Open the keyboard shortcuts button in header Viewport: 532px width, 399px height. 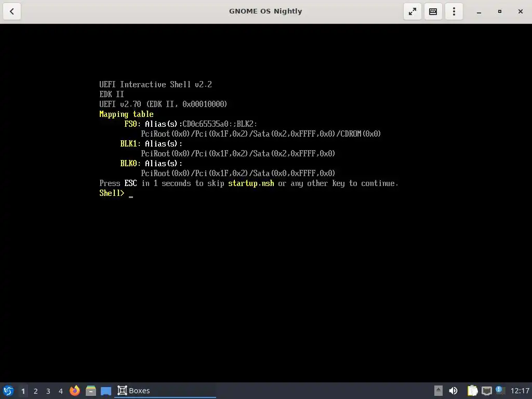point(433,11)
